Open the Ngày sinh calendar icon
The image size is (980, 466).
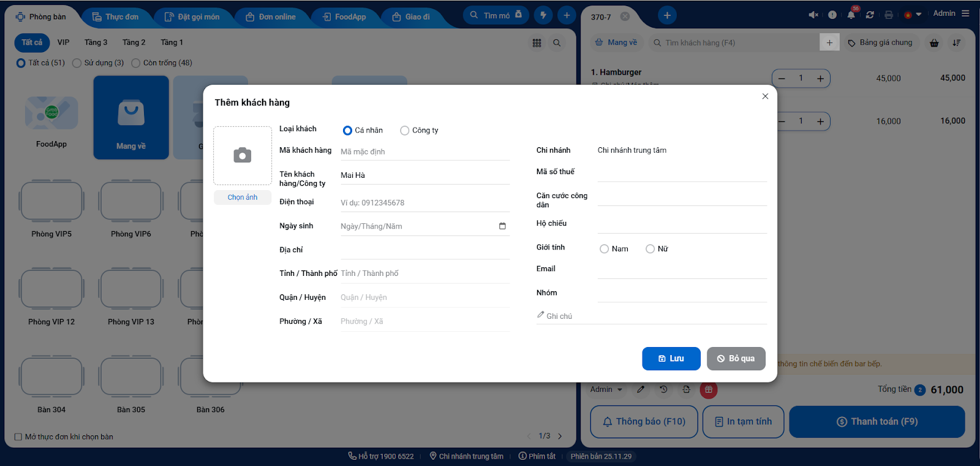502,226
